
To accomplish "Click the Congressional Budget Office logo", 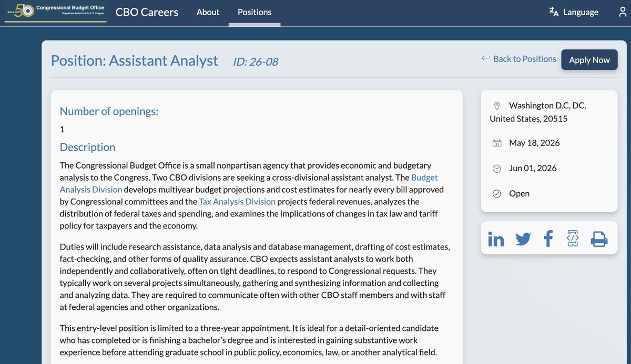I will click(x=55, y=12).
